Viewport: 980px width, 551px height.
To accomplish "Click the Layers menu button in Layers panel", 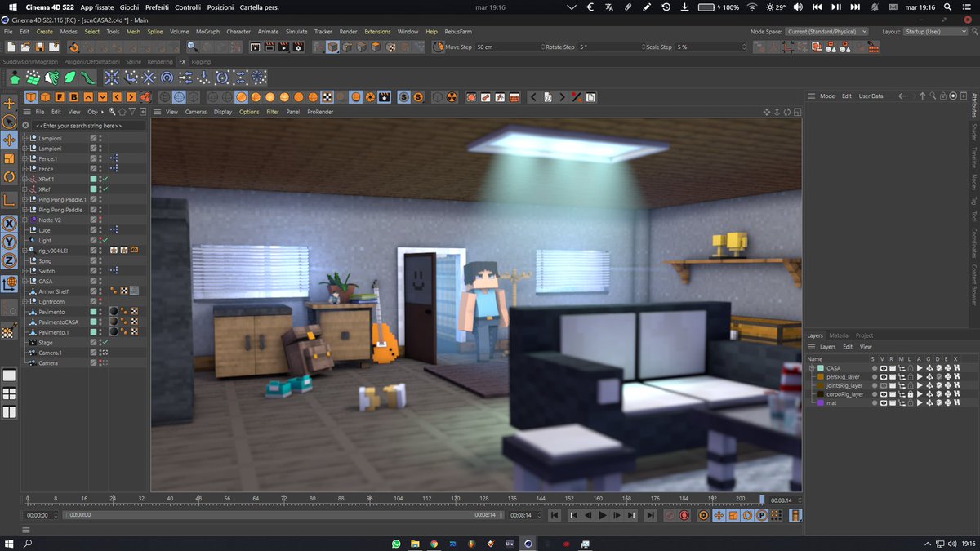I will pyautogui.click(x=828, y=347).
